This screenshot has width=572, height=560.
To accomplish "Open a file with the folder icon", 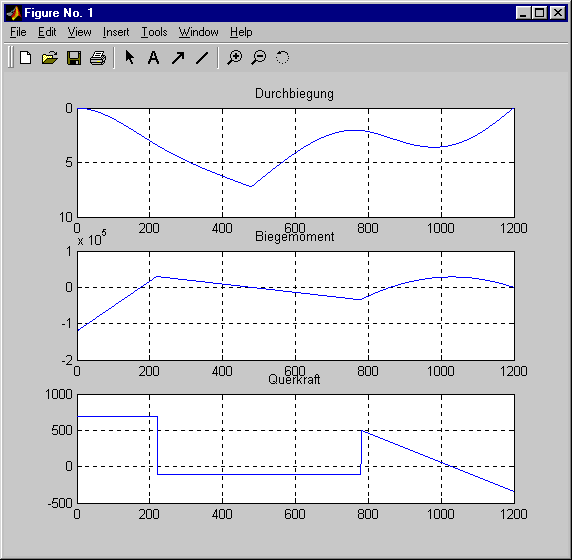I will [x=50, y=58].
